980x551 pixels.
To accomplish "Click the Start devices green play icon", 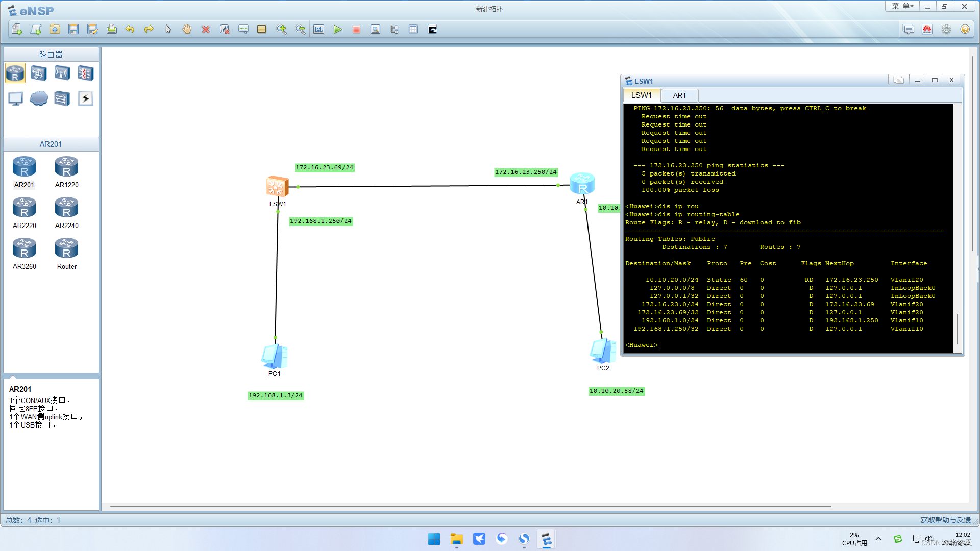I will click(x=337, y=30).
